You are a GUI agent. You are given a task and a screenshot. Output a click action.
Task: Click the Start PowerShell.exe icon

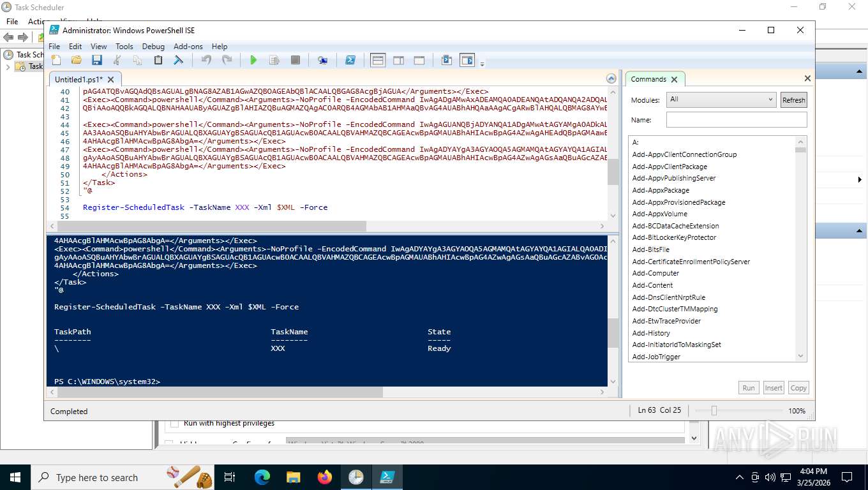pos(350,60)
